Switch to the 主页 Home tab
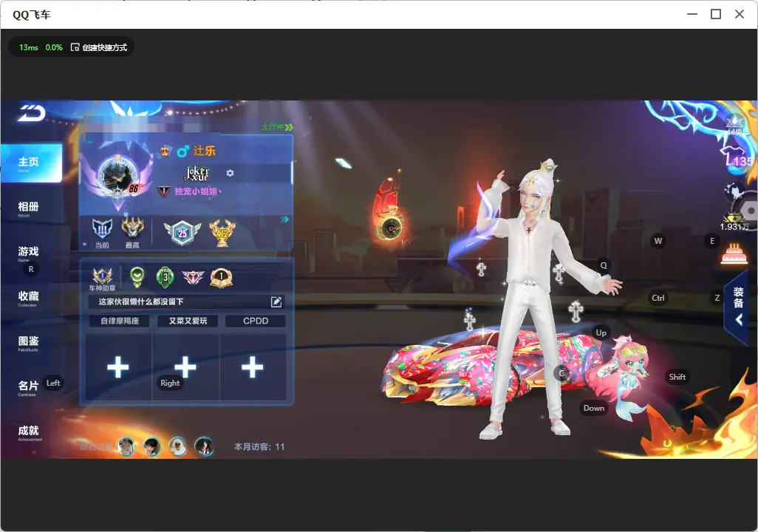This screenshot has width=758, height=532. (32, 163)
